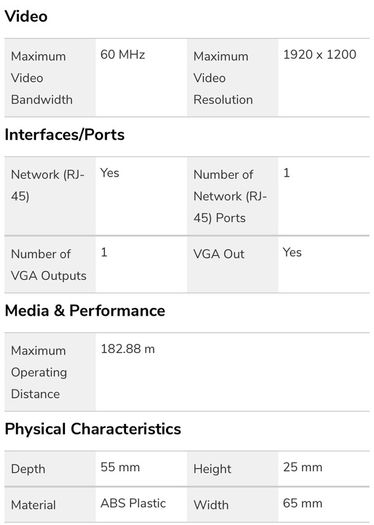Viewport: 374px width, 525px height.
Task: Select the 55 mm depth value
Action: pyautogui.click(x=120, y=467)
